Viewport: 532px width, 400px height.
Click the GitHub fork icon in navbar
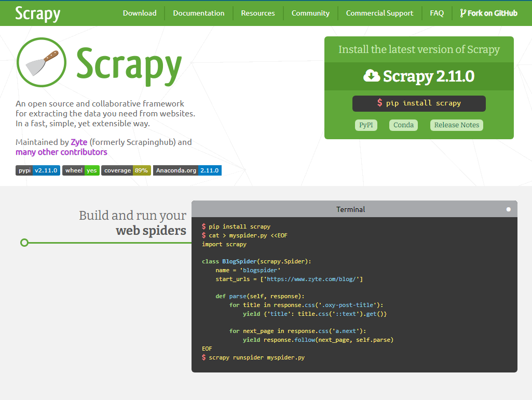[x=463, y=13]
